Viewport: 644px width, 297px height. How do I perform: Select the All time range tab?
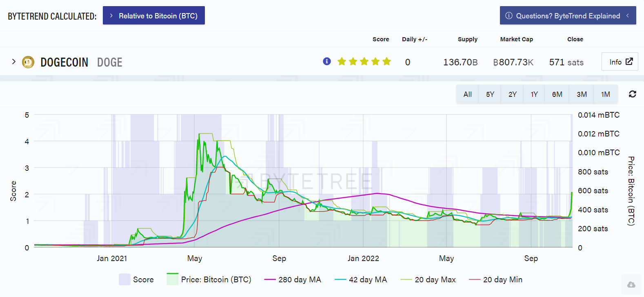tap(468, 94)
